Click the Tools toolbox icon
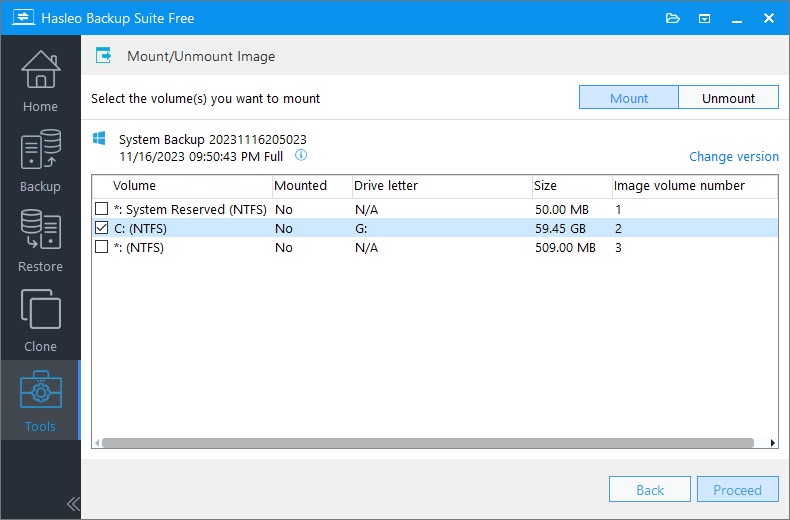The width and height of the screenshot is (790, 520). [40, 393]
